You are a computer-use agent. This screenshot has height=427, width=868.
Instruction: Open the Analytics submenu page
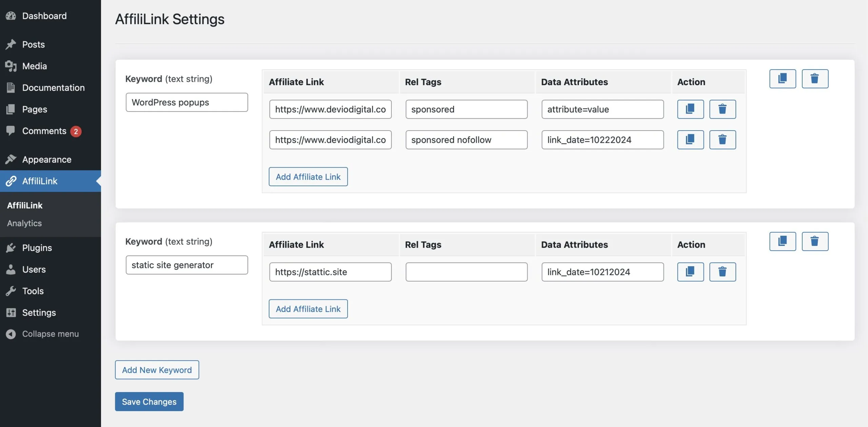point(24,223)
